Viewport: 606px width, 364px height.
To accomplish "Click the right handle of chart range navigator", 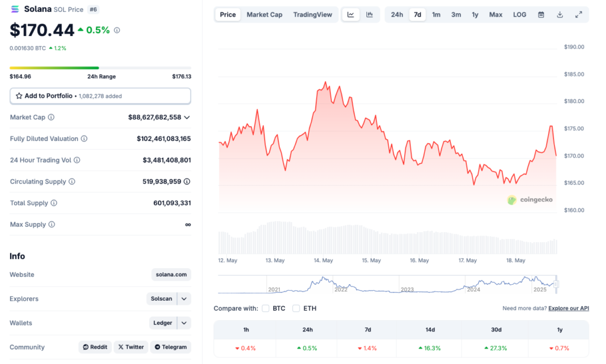I will point(556,285).
